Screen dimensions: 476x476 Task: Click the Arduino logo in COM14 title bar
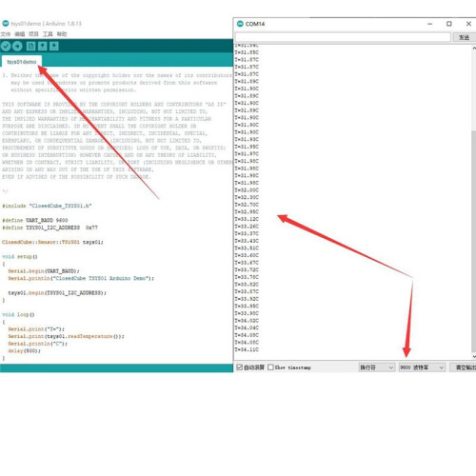tap(240, 24)
